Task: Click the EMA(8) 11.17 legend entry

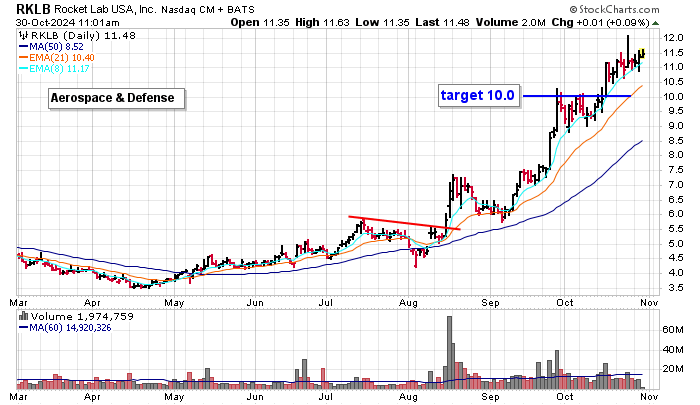Action: coord(54,69)
